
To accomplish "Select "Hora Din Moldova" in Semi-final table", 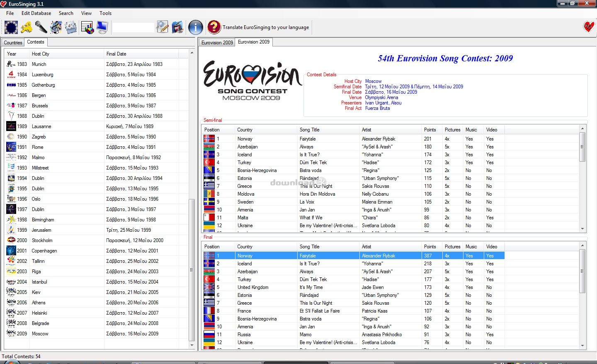I will click(318, 194).
